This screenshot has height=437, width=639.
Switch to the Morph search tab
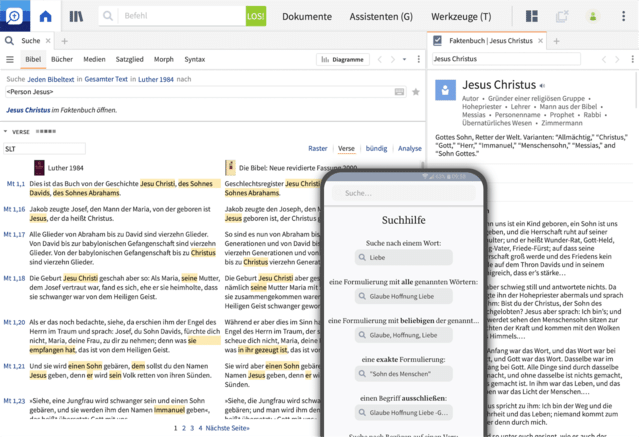163,59
